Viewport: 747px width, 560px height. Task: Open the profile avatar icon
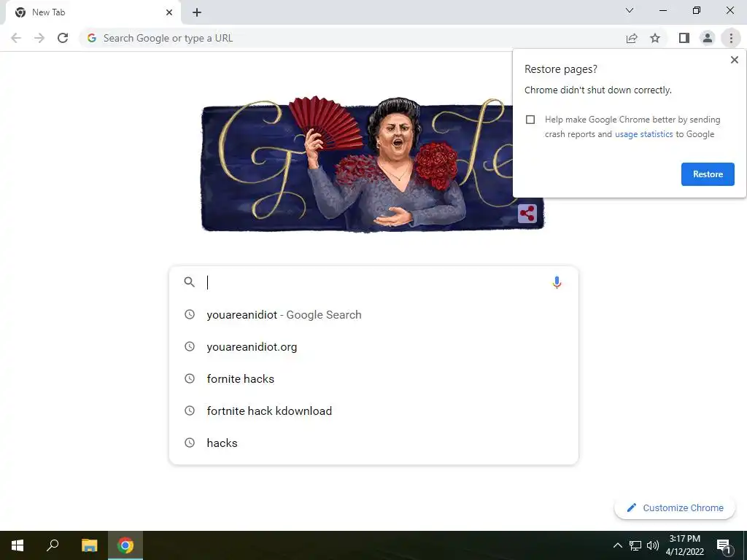708,38
